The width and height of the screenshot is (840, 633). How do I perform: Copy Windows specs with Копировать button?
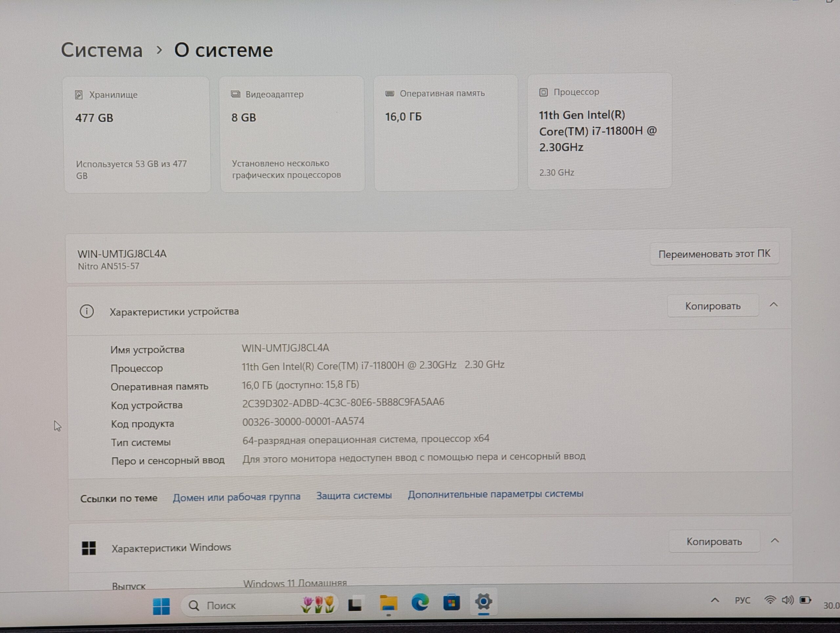tap(714, 541)
